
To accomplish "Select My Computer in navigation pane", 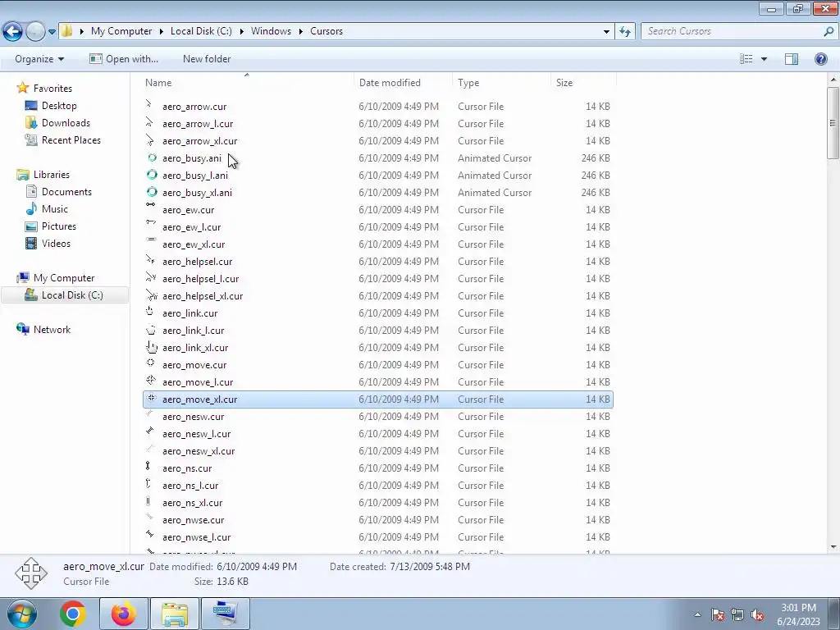I will 64,278.
